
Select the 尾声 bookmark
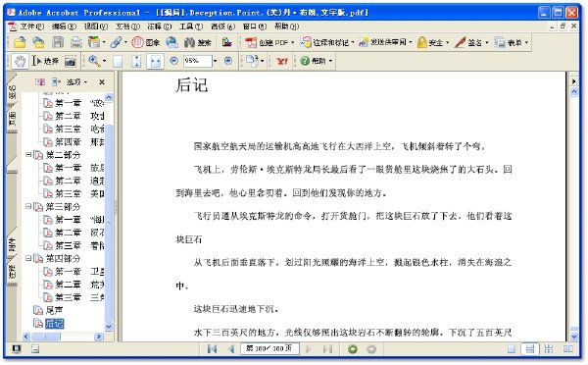[x=54, y=310]
